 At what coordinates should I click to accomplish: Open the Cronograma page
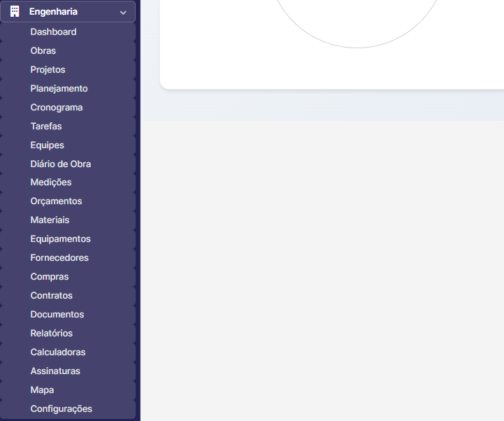click(57, 108)
